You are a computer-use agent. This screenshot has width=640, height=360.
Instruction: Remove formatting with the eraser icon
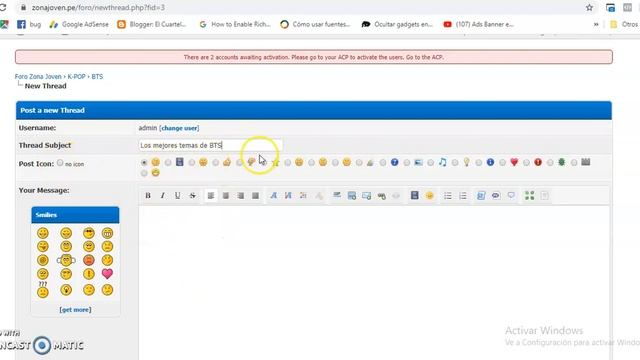coord(318,196)
